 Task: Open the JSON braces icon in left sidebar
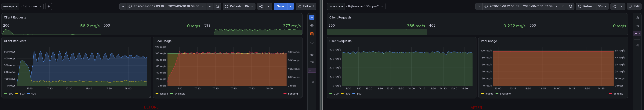pos(312,42)
